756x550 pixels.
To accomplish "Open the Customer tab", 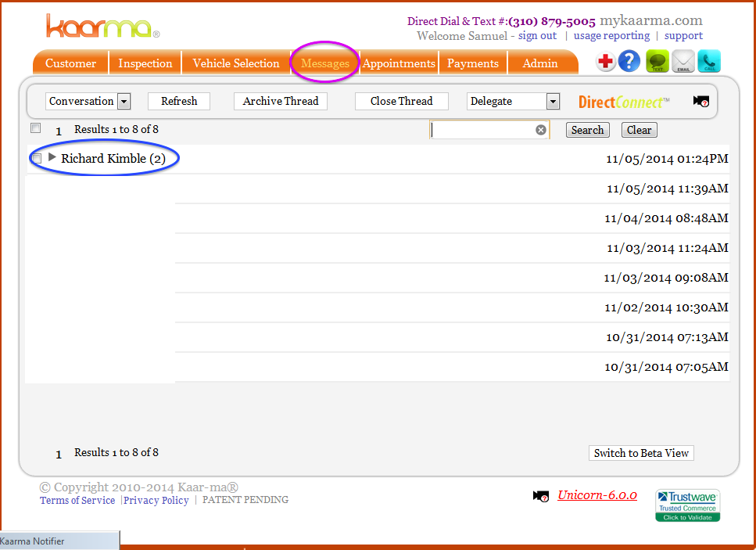I will click(x=71, y=63).
